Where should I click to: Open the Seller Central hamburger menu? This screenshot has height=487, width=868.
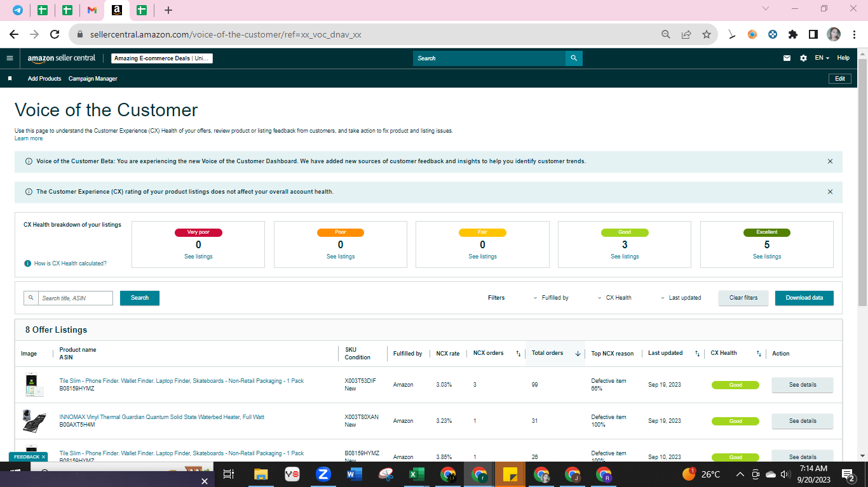click(x=10, y=58)
